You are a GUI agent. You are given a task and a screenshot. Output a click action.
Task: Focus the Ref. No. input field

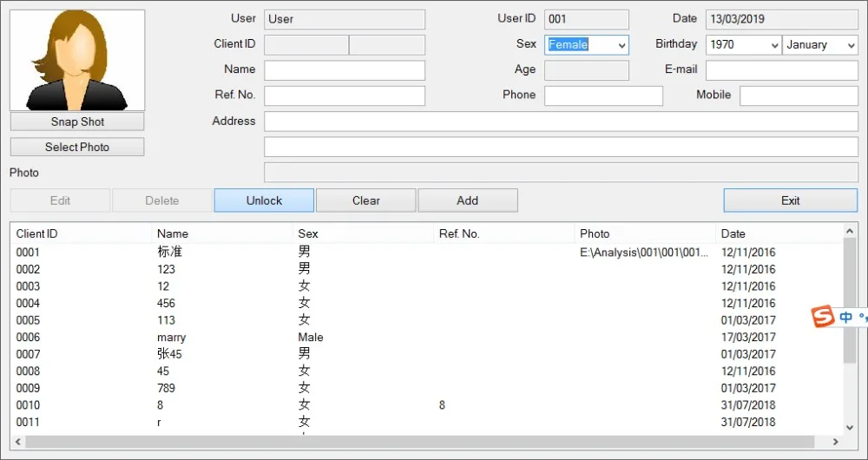click(345, 95)
